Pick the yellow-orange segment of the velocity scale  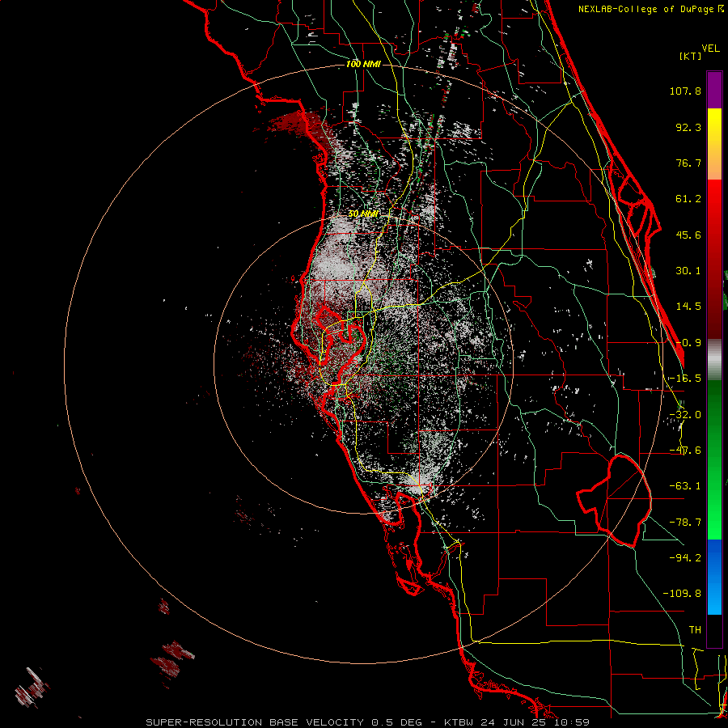(x=714, y=144)
